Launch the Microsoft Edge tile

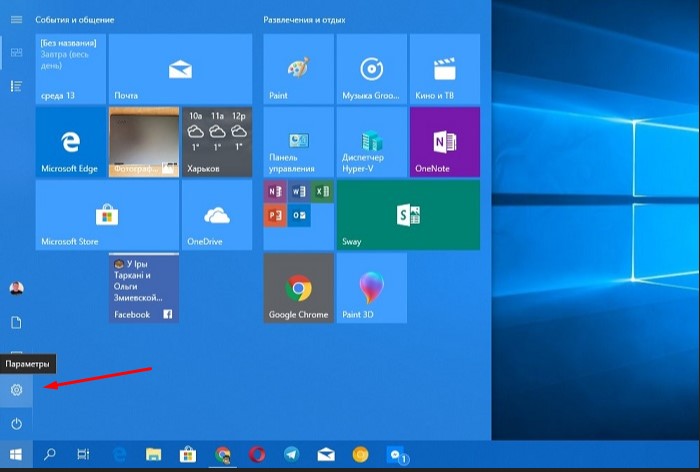[x=71, y=142]
